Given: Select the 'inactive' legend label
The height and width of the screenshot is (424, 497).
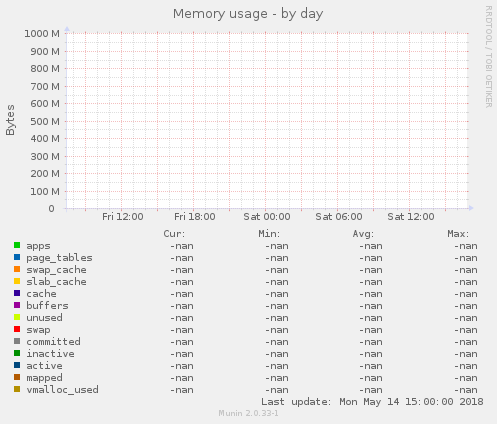Looking at the screenshot, I should pos(50,354).
